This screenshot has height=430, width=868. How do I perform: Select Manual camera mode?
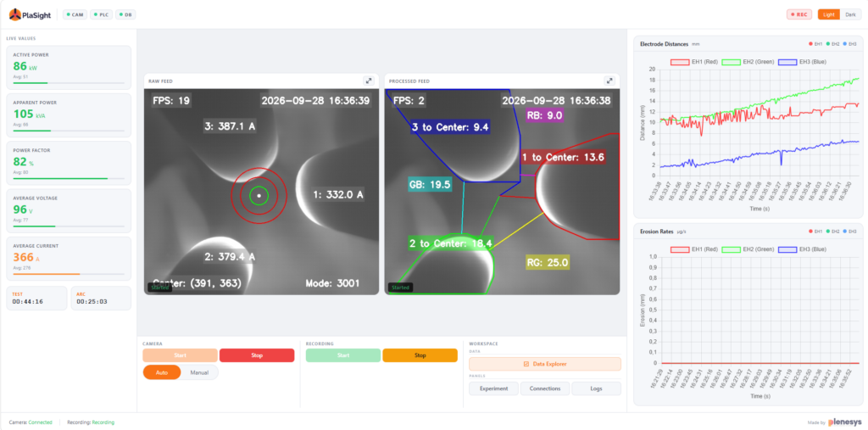[x=199, y=372]
